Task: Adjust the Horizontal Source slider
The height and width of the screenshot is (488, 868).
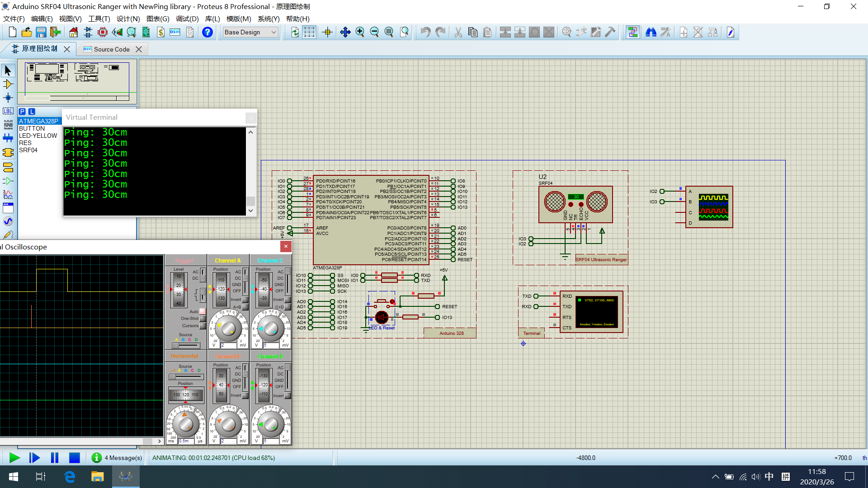Action: click(185, 376)
